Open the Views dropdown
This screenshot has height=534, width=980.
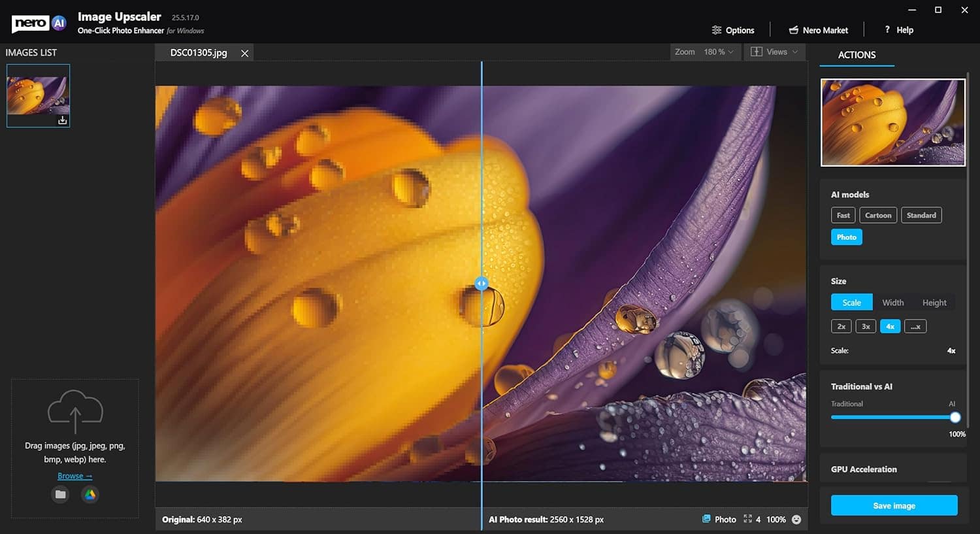click(x=775, y=52)
